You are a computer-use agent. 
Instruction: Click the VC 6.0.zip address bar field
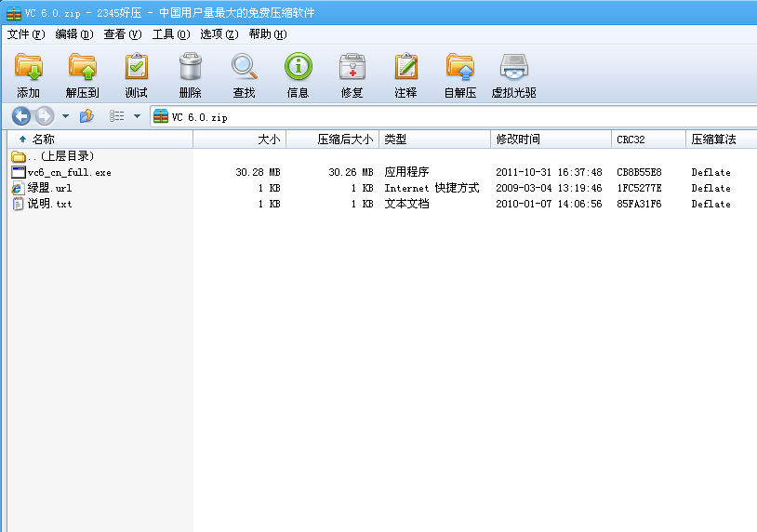click(453, 117)
